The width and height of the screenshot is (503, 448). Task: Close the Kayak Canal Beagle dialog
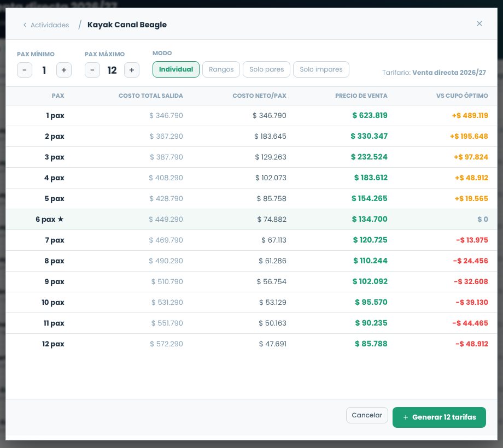click(479, 23)
